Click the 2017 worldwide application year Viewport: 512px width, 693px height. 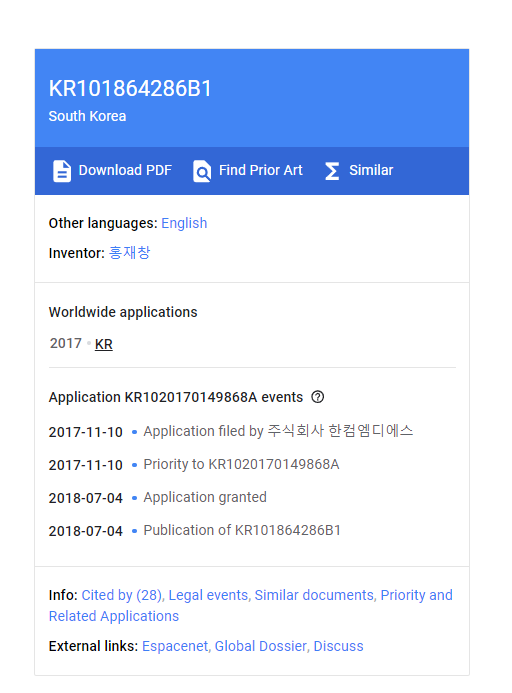point(66,343)
